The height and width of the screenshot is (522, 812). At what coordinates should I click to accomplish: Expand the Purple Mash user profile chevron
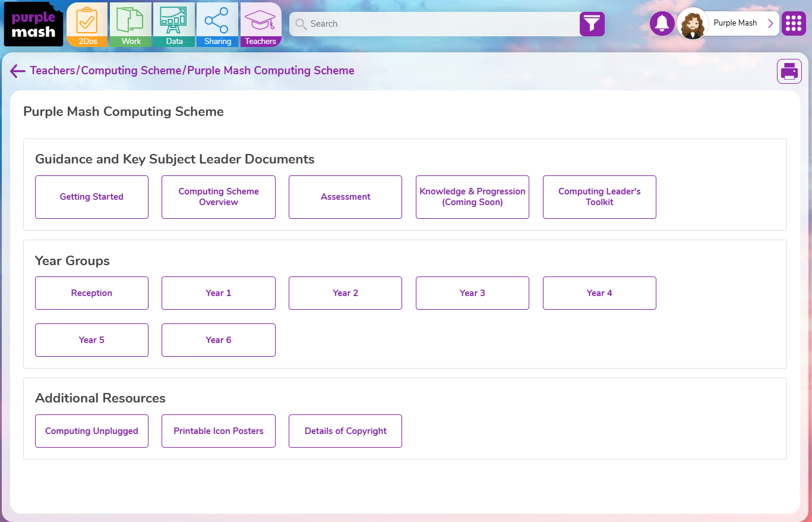point(770,24)
